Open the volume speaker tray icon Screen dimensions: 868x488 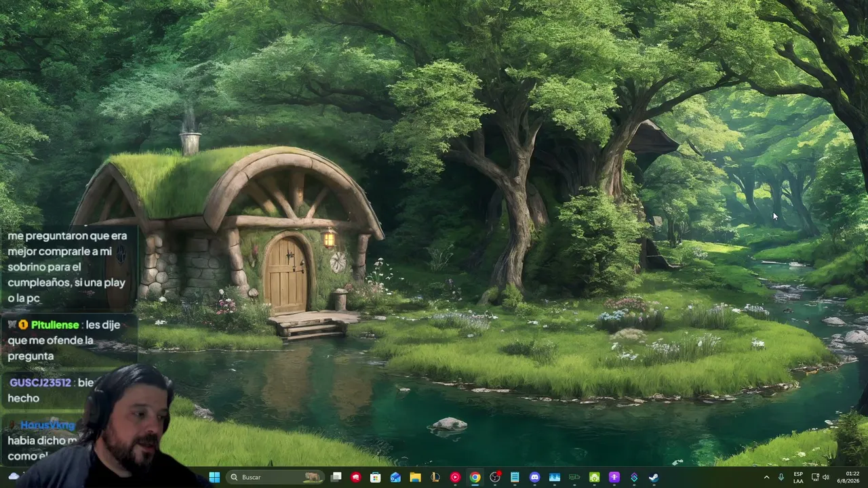click(826, 477)
